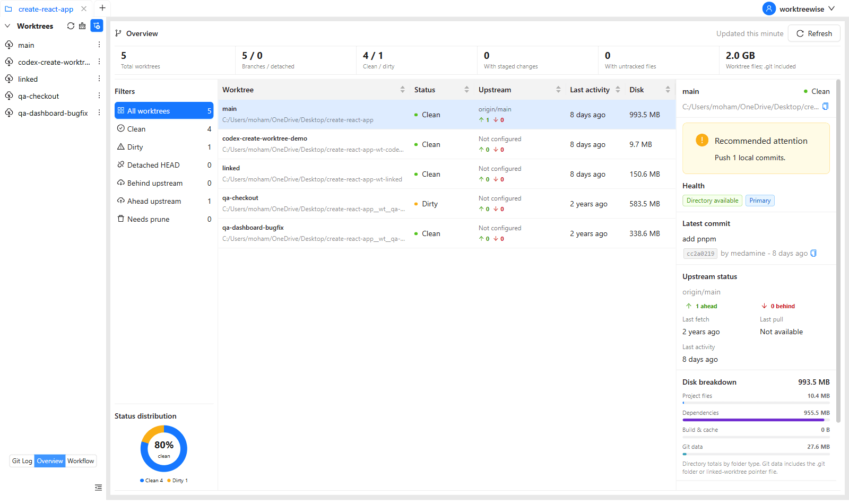Select the Clean filter
Screen dimensions: 849x504
(x=164, y=129)
